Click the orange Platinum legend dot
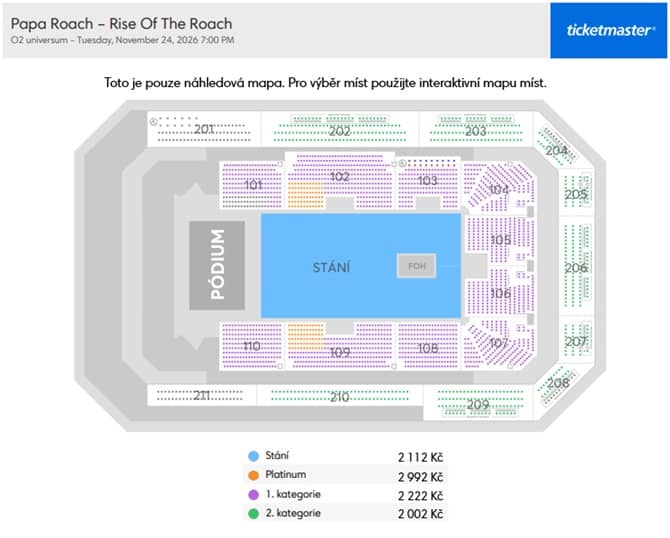This screenshot has height=538, width=670. [x=254, y=475]
